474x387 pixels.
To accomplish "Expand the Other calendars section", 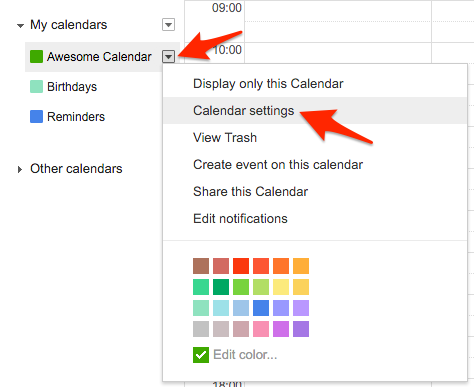I will coord(20,169).
